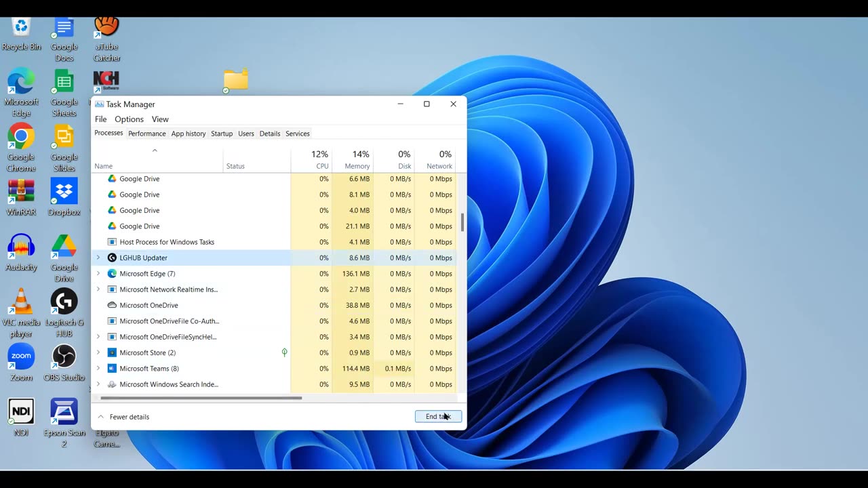The image size is (868, 488).
Task: Open the Details tab
Action: 270,134
